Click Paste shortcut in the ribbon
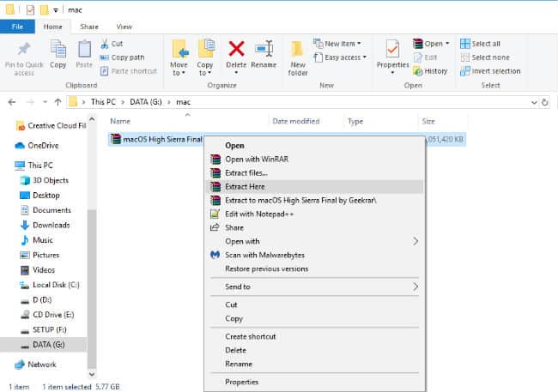Image resolution: width=558 pixels, height=392 pixels. pyautogui.click(x=129, y=71)
